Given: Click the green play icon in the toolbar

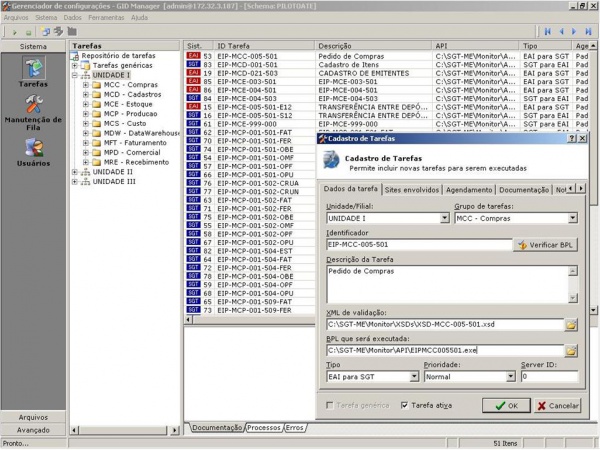Looking at the screenshot, I should (15, 32).
